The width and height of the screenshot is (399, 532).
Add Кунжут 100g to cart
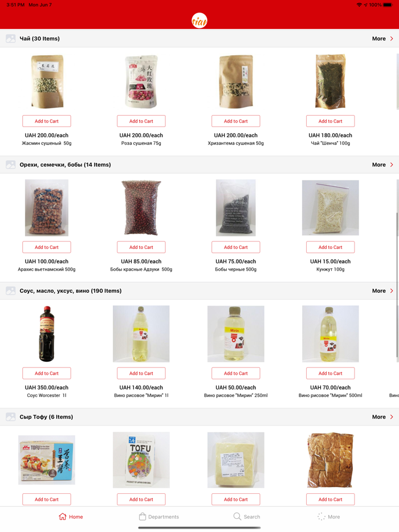(331, 247)
